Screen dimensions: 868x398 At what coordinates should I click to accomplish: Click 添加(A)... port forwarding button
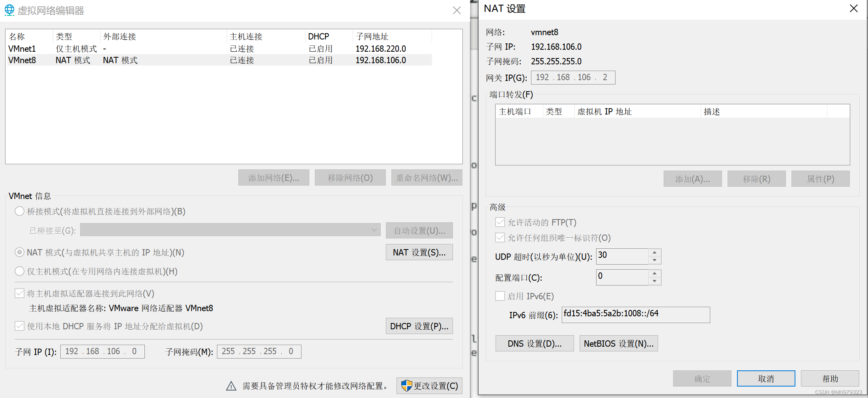click(693, 179)
